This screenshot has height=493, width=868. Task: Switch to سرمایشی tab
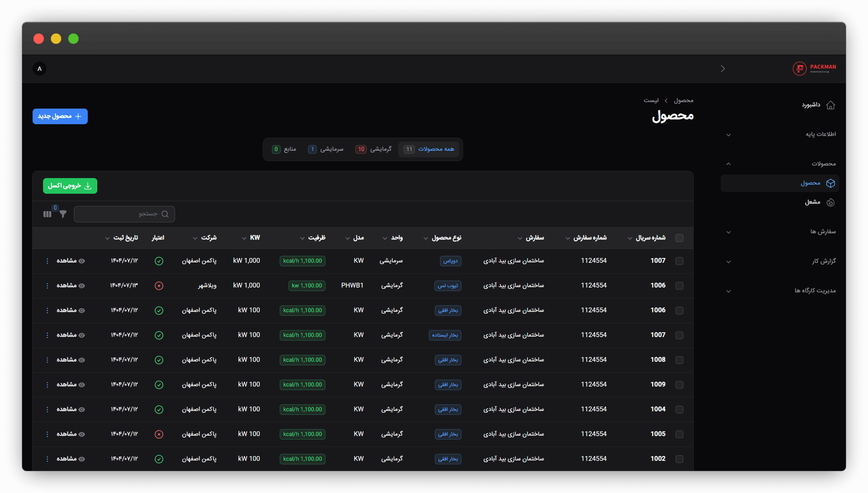click(x=326, y=149)
